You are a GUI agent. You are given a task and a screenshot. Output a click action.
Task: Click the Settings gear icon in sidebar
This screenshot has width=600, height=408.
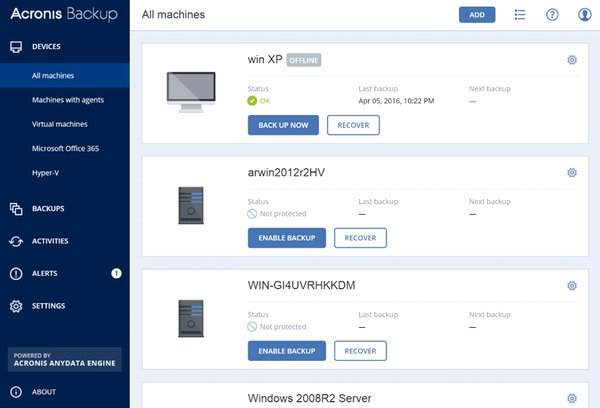pyautogui.click(x=16, y=306)
